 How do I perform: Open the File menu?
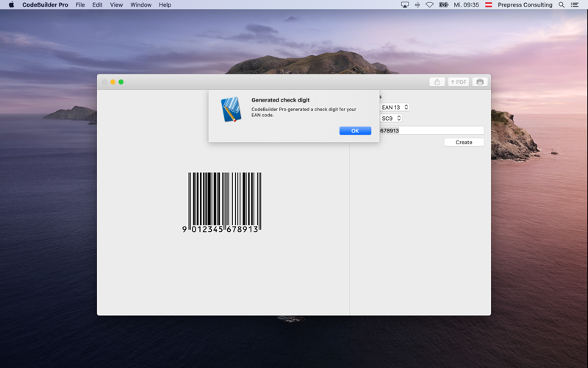click(x=80, y=5)
